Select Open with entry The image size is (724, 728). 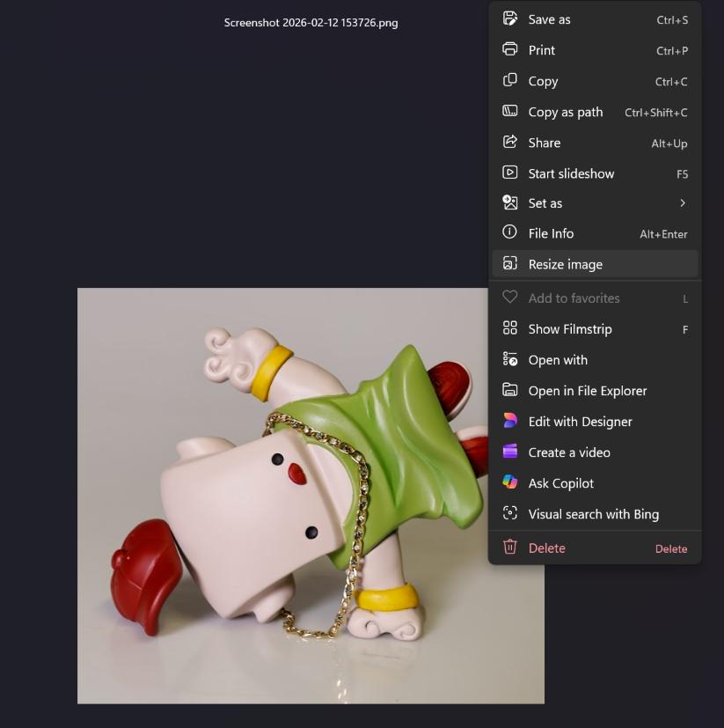pyautogui.click(x=595, y=360)
